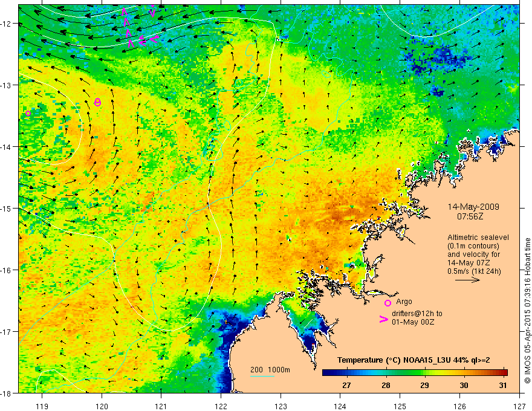
Task: Click the longitude axis label "122"
Action: (221, 406)
